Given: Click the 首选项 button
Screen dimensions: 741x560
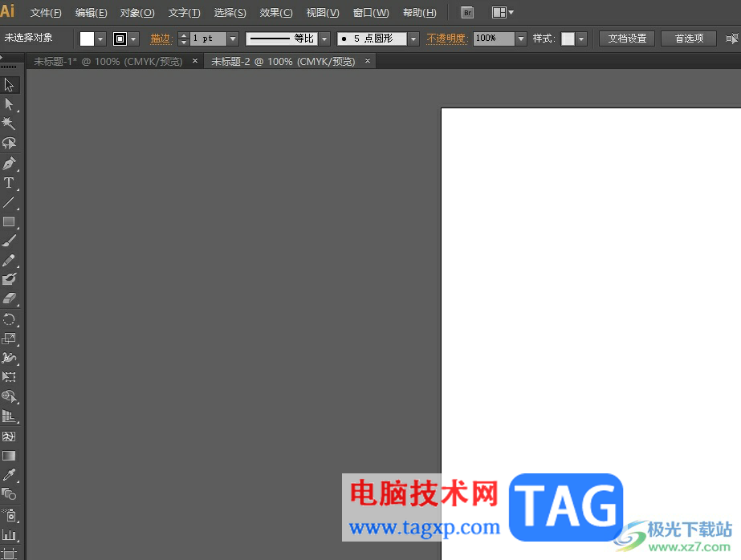Looking at the screenshot, I should coord(689,39).
